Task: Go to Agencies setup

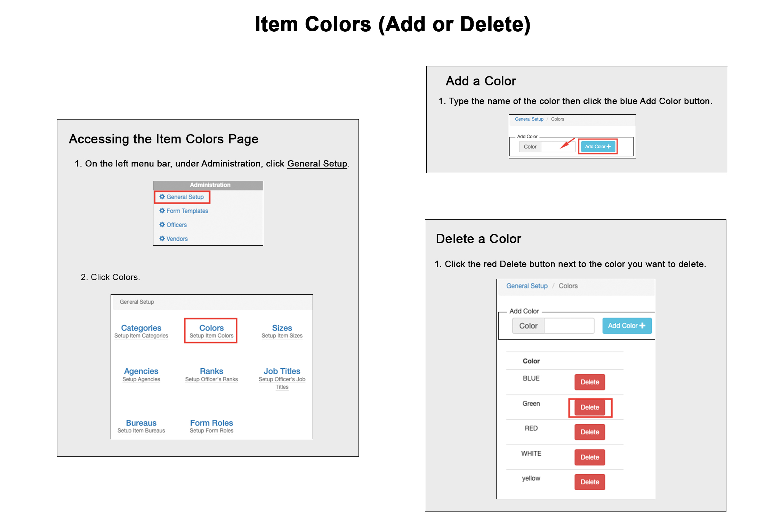Action: click(x=141, y=371)
